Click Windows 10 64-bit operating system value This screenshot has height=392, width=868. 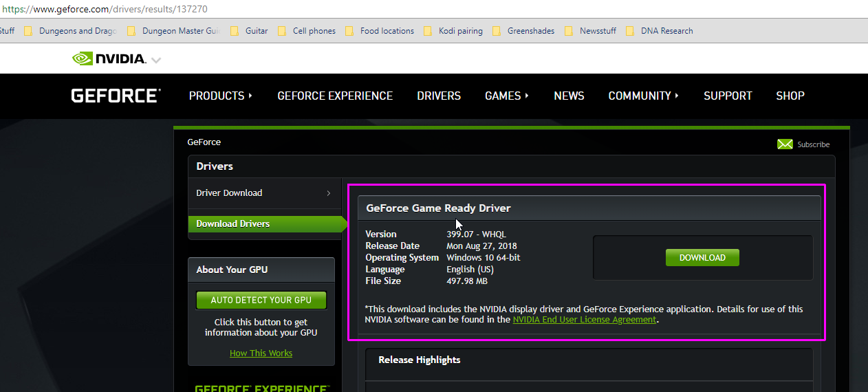(x=484, y=257)
